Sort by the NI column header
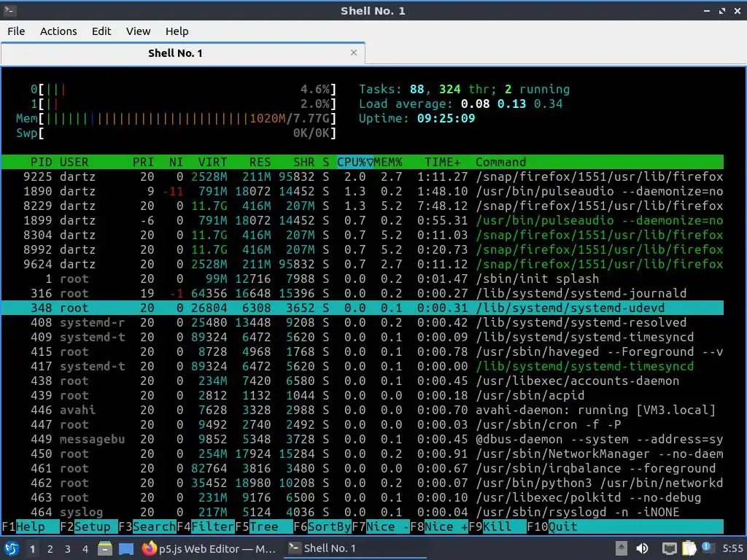This screenshot has height=560, width=747. pyautogui.click(x=176, y=162)
